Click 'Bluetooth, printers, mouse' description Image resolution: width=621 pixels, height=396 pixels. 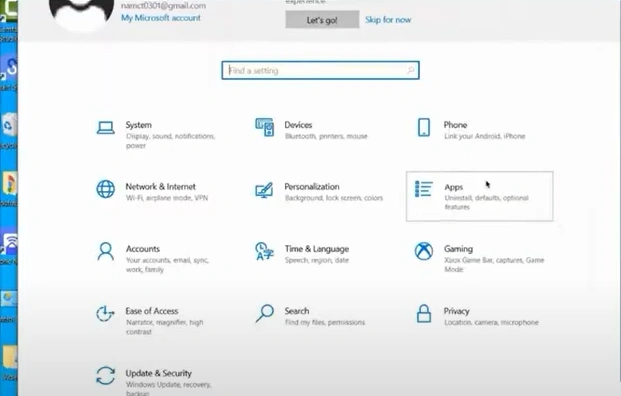pos(326,136)
